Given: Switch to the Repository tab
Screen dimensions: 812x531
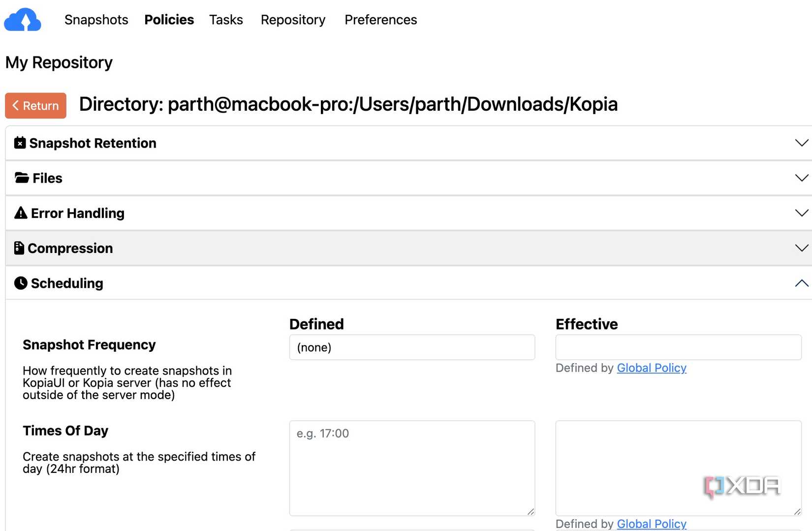Looking at the screenshot, I should pyautogui.click(x=293, y=20).
